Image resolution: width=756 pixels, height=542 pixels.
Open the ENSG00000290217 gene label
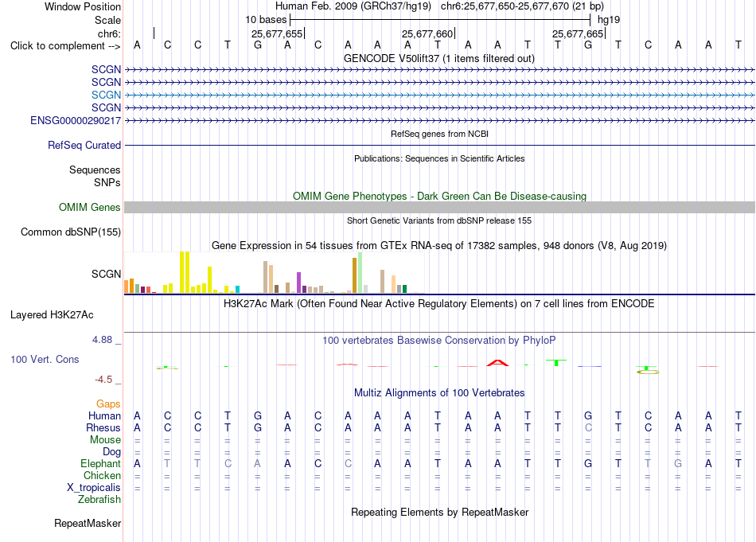tap(76, 120)
